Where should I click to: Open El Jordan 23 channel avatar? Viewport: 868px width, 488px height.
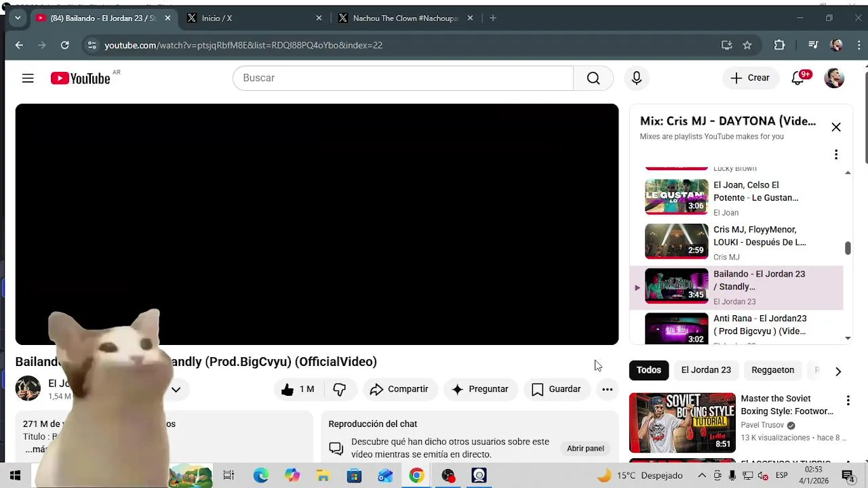(x=28, y=388)
